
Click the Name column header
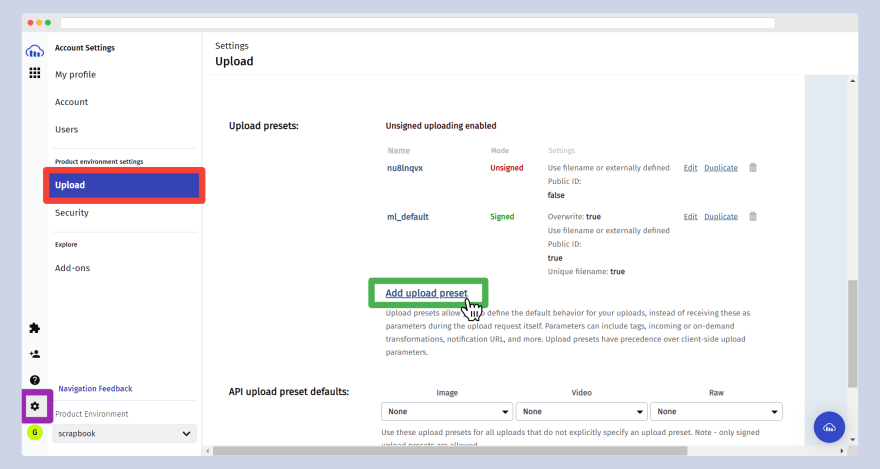(398, 150)
